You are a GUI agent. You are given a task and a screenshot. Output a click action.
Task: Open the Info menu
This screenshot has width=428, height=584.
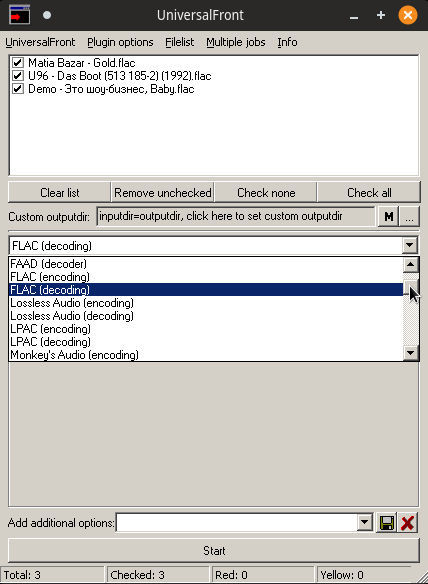(x=287, y=42)
